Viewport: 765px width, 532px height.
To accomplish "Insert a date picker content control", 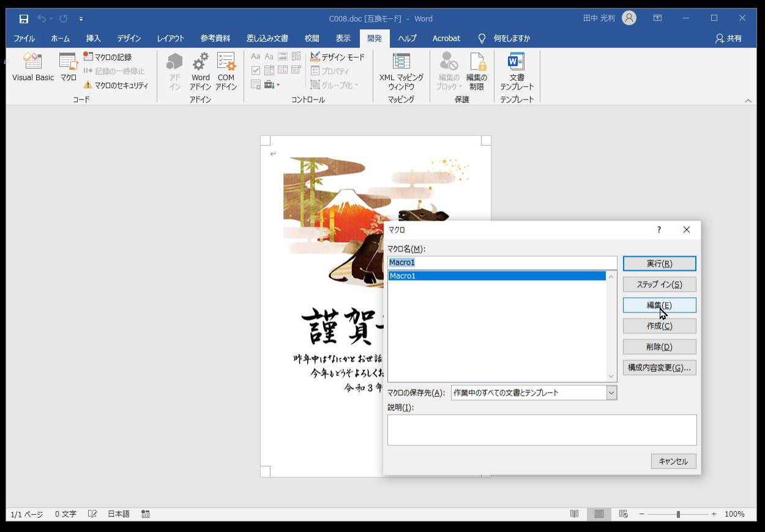I will pyautogui.click(x=296, y=70).
